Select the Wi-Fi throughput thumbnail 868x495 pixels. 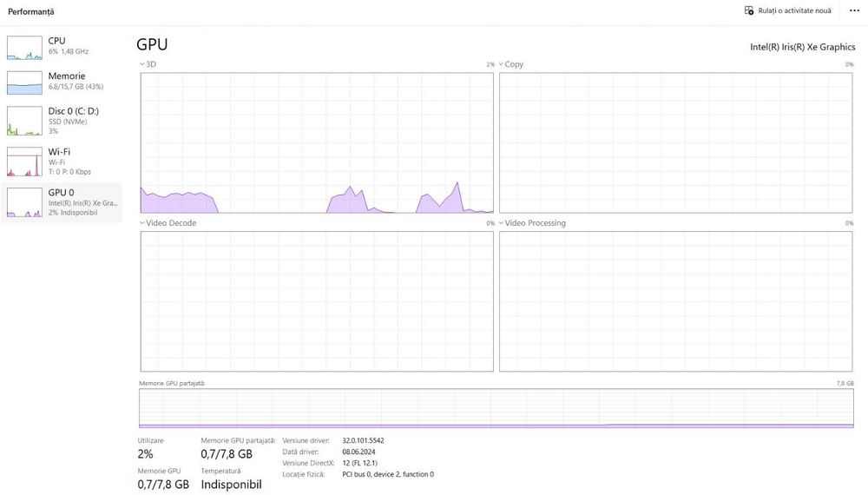(24, 162)
